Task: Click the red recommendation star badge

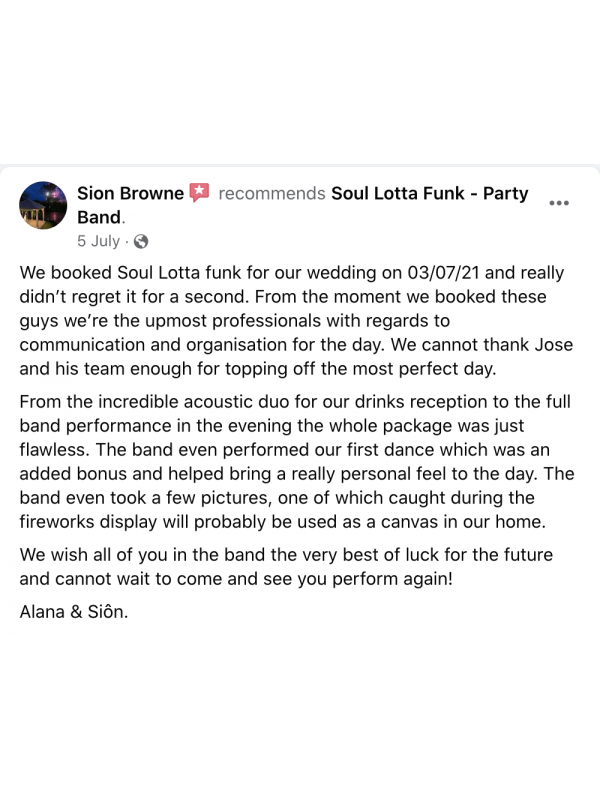Action: 199,193
